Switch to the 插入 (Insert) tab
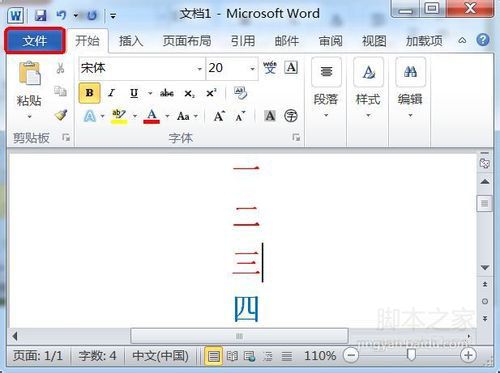Screen dimensions: 500x373 coord(131,41)
